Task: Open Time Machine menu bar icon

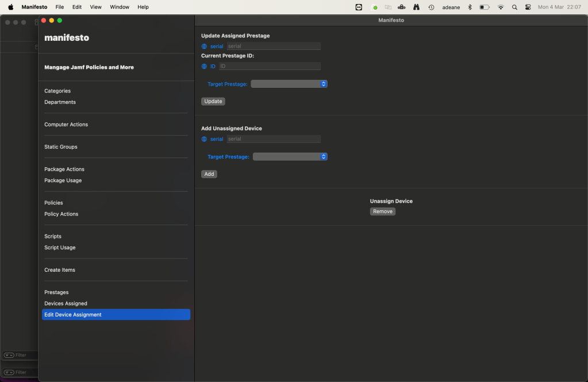Action: pyautogui.click(x=431, y=7)
